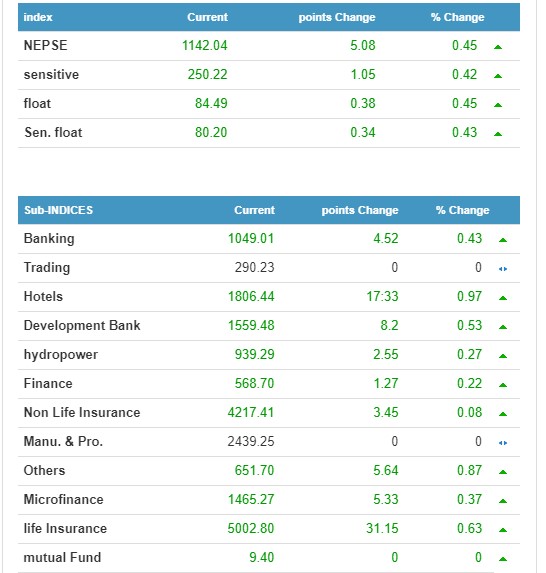
Task: Click the sensitive value 250.22
Action: 208,75
